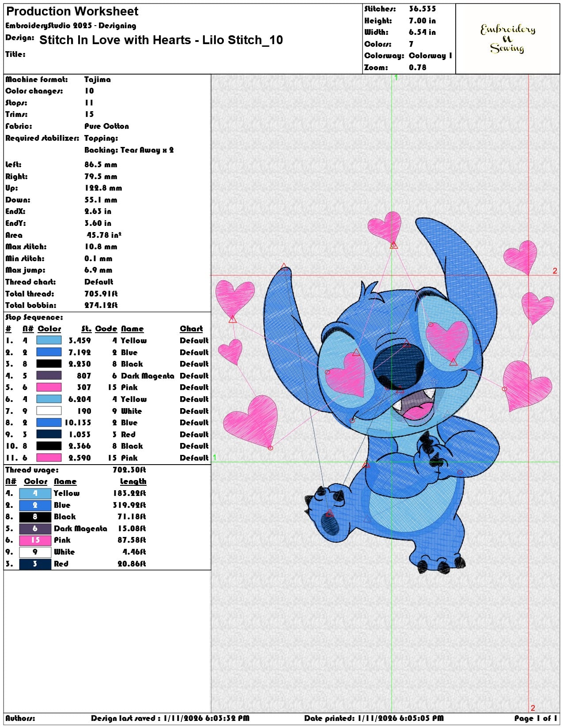Click the machine format value "Tajima"
563x728 pixels.
pyautogui.click(x=98, y=79)
